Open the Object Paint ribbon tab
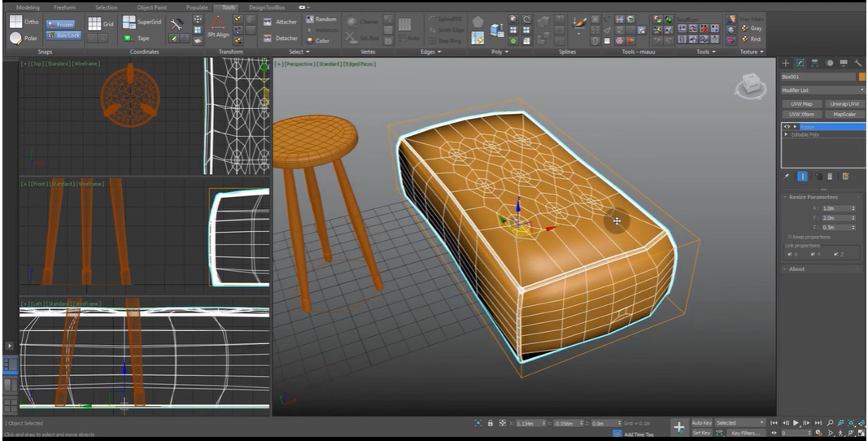Image resolution: width=868 pixels, height=441 pixels. pos(152,7)
